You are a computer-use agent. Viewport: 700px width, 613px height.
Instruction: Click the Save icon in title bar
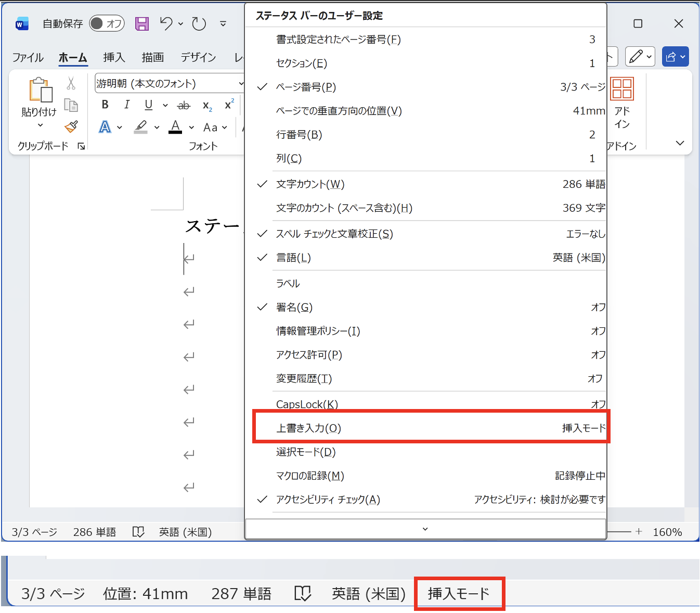(x=141, y=23)
